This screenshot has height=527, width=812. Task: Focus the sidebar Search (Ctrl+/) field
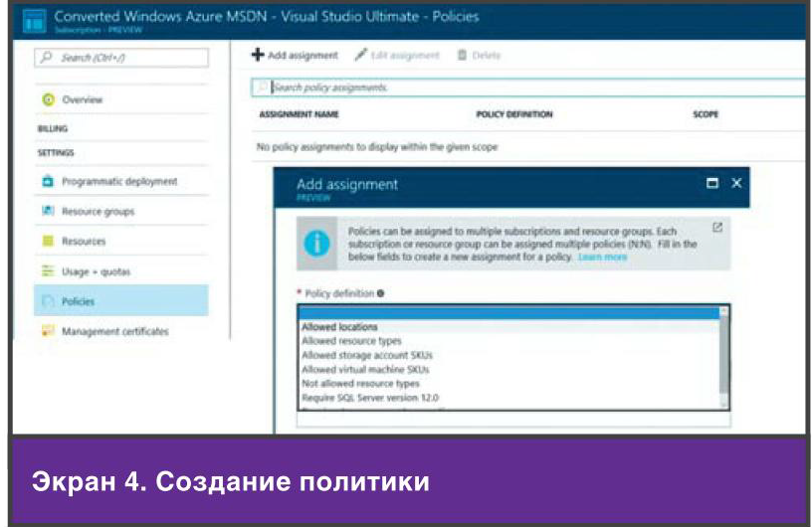[121, 58]
